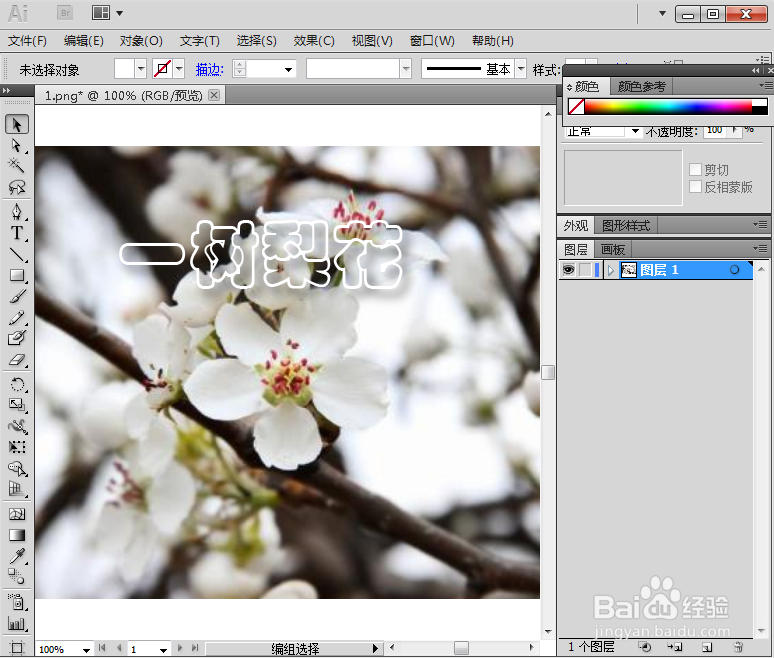Select the Gradient tool
This screenshot has height=658, width=774.
tap(17, 535)
